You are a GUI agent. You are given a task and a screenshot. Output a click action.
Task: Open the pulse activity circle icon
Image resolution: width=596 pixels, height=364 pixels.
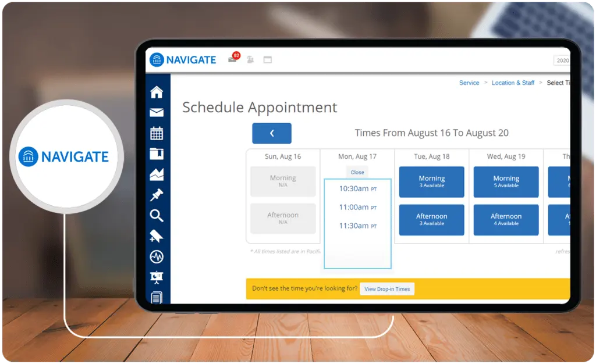[157, 257]
